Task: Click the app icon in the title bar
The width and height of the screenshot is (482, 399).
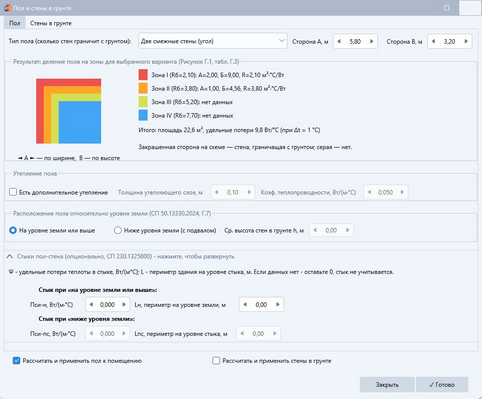Action: (x=8, y=8)
